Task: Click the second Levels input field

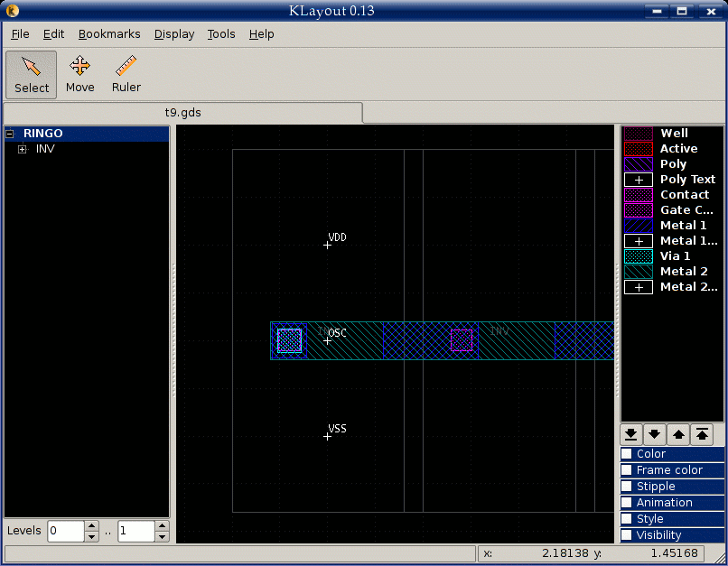Action: (135, 531)
